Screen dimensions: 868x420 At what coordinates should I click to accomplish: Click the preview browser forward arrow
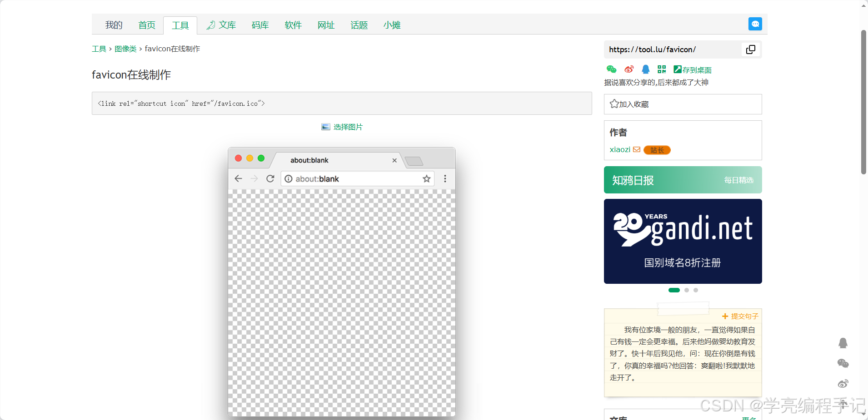pos(254,178)
